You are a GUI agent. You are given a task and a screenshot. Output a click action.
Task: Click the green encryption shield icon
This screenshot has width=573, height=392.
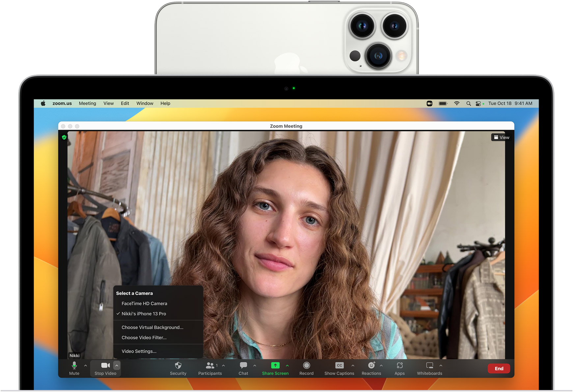64,137
